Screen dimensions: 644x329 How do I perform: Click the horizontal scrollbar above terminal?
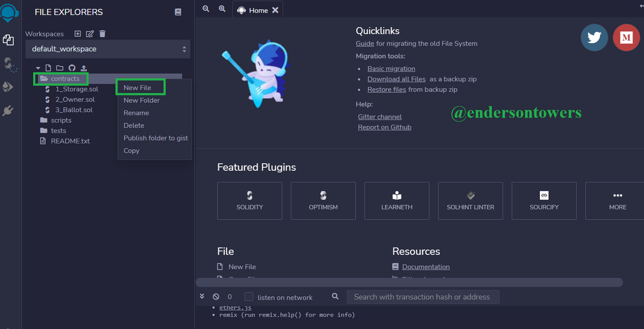pyautogui.click(x=409, y=283)
